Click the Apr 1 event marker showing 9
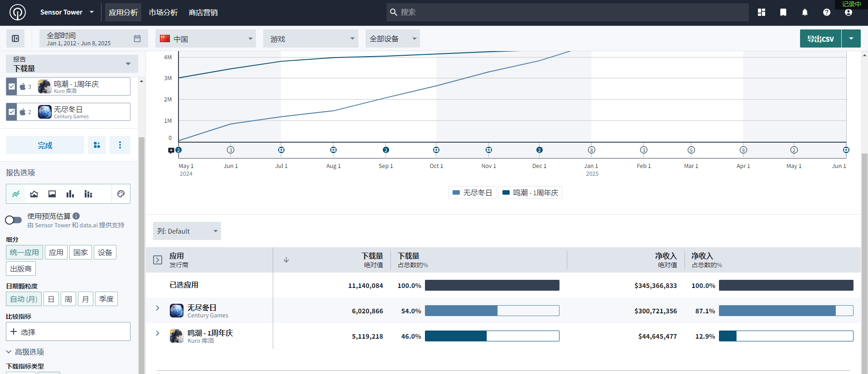868x374 pixels. point(743,150)
